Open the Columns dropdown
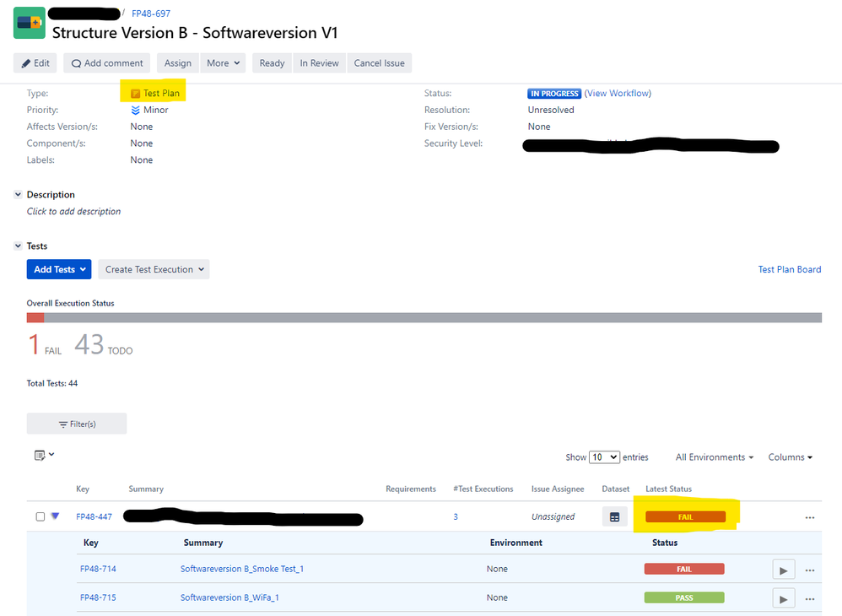 pyautogui.click(x=788, y=457)
